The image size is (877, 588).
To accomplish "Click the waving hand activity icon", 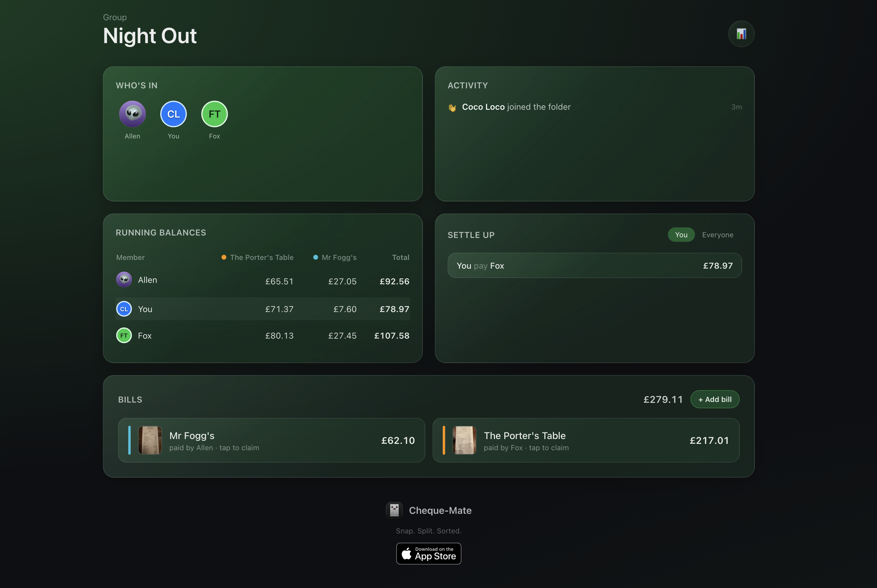I will click(x=452, y=108).
